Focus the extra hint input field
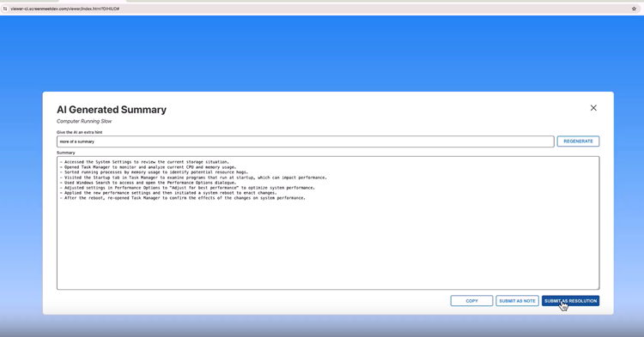The width and height of the screenshot is (644, 337). 305,141
